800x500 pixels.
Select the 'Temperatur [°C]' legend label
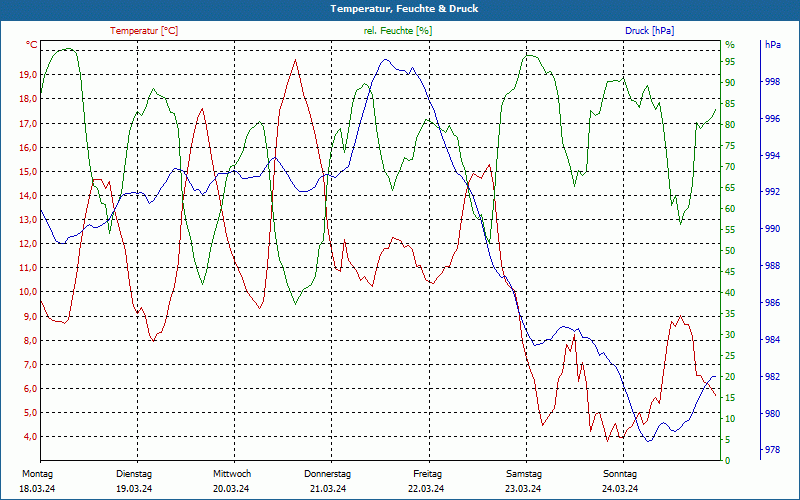(x=144, y=31)
